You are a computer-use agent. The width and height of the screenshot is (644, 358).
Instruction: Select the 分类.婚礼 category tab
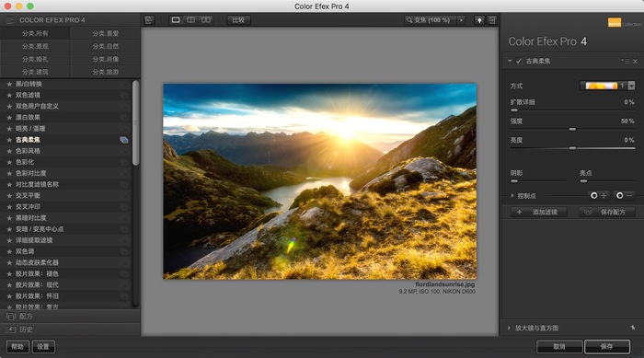(35, 59)
